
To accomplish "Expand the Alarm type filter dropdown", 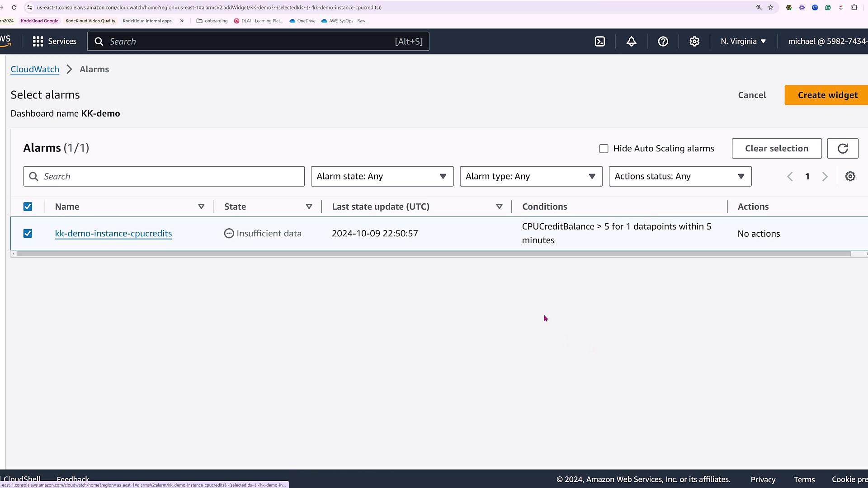I will [531, 177].
